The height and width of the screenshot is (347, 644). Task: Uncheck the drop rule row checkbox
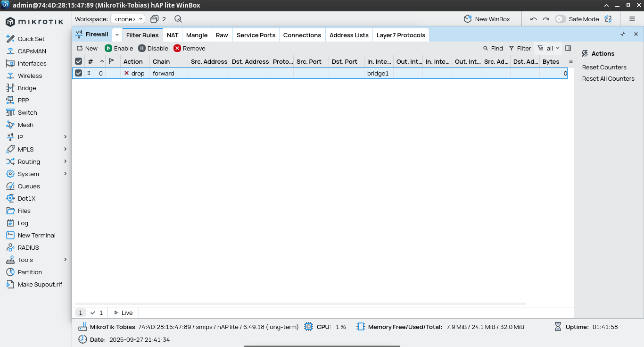(x=79, y=73)
